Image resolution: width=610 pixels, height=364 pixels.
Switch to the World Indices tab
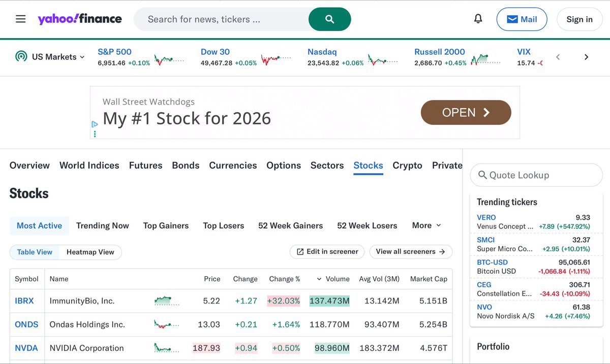(89, 166)
